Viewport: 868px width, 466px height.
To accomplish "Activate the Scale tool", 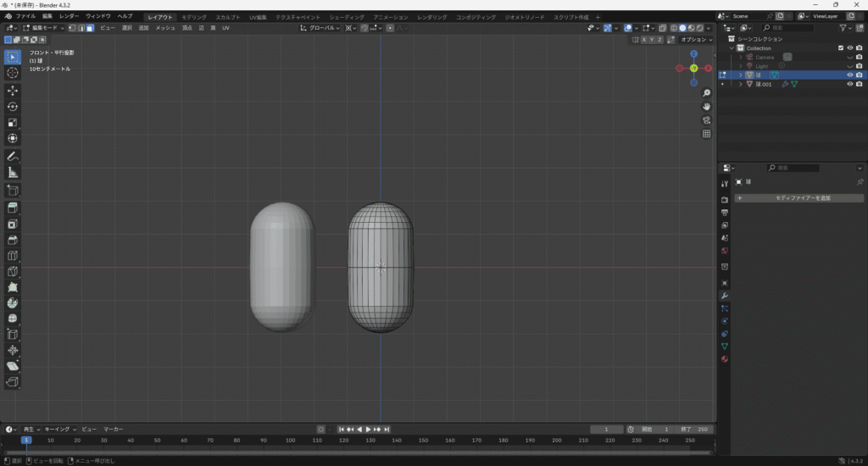I will (x=12, y=122).
